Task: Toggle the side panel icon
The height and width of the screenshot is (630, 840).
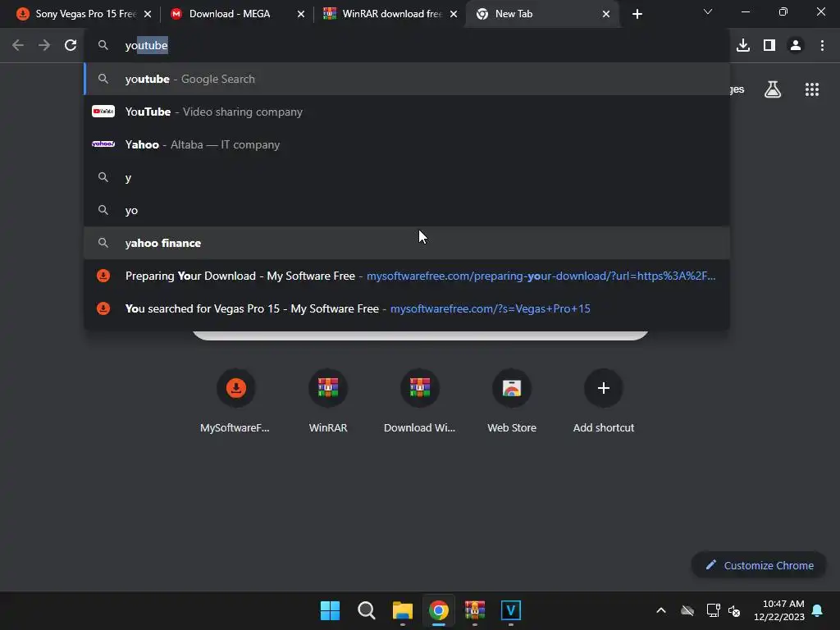Action: tap(769, 46)
